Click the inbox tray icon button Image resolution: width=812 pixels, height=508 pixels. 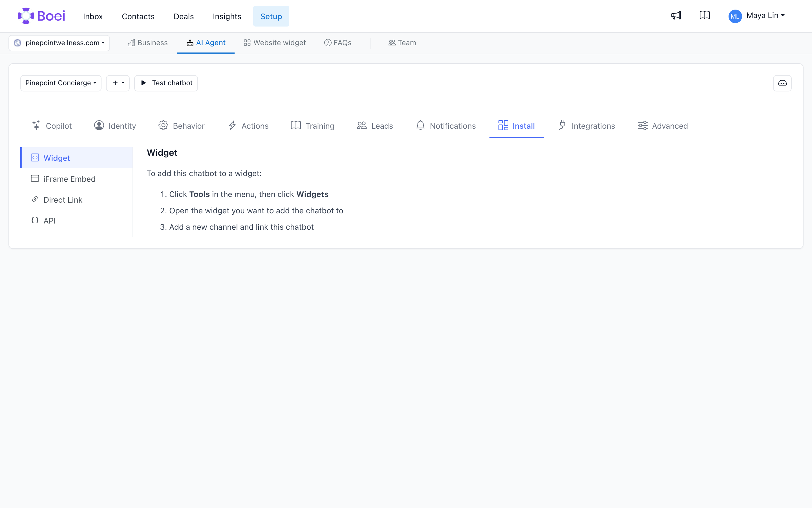click(x=782, y=83)
